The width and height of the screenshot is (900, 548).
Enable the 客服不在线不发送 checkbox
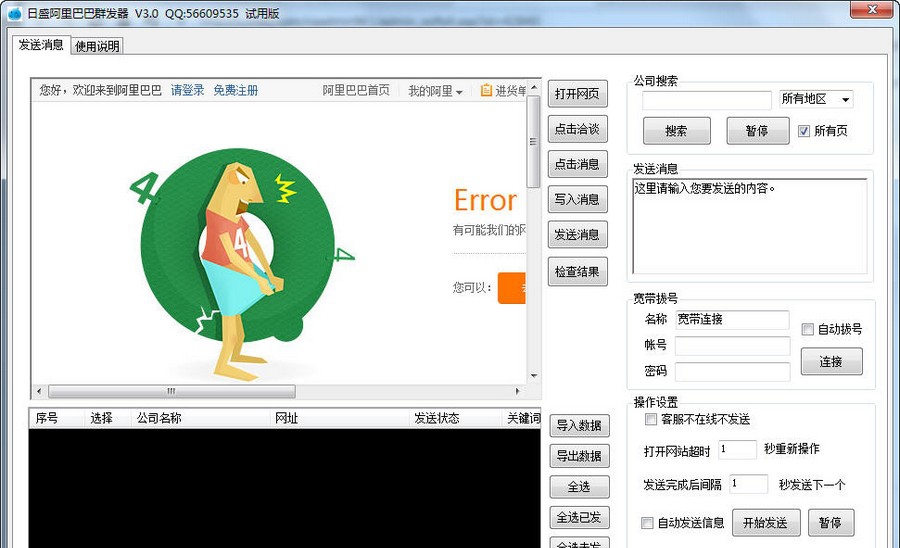tap(650, 419)
